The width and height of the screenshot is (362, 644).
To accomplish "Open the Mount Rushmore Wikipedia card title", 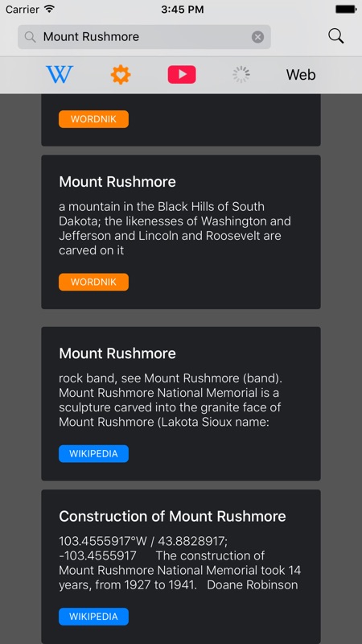I will pos(117,353).
